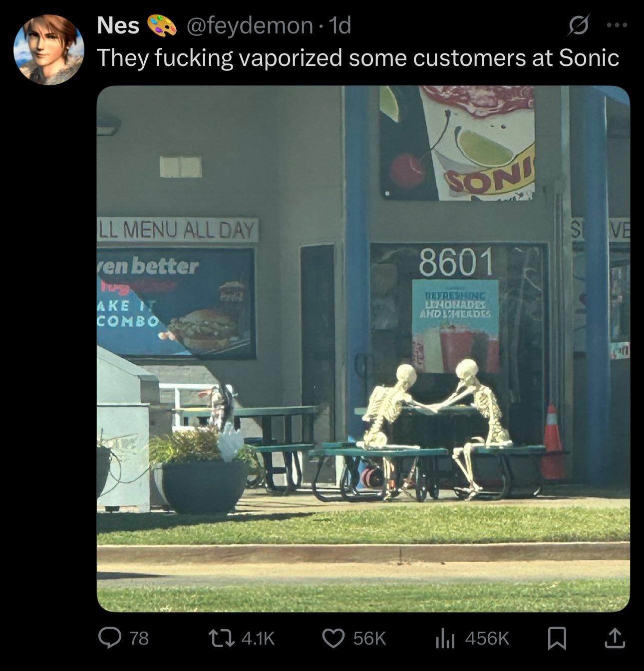Click the 1d timestamp
Screen dimensions: 644x671
coord(341,25)
